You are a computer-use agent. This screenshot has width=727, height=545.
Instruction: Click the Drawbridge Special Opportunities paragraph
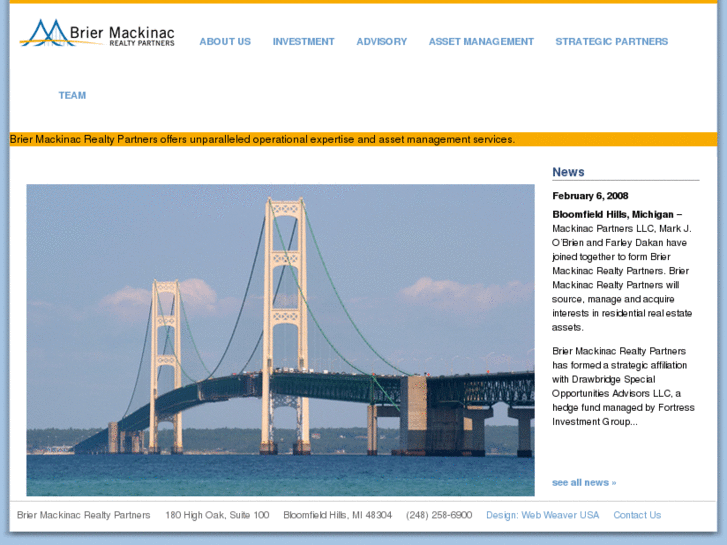pyautogui.click(x=623, y=386)
